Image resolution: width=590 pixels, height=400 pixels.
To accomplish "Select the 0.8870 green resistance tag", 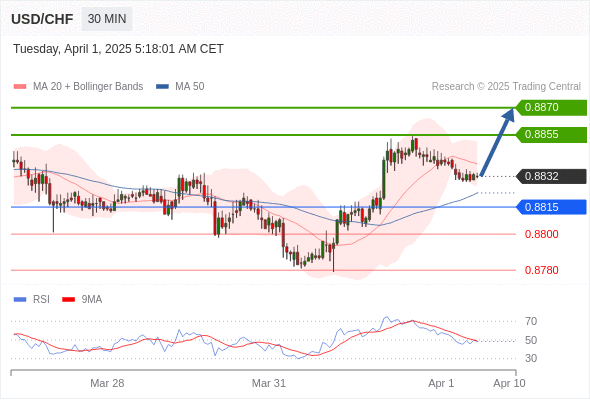I will click(551, 108).
